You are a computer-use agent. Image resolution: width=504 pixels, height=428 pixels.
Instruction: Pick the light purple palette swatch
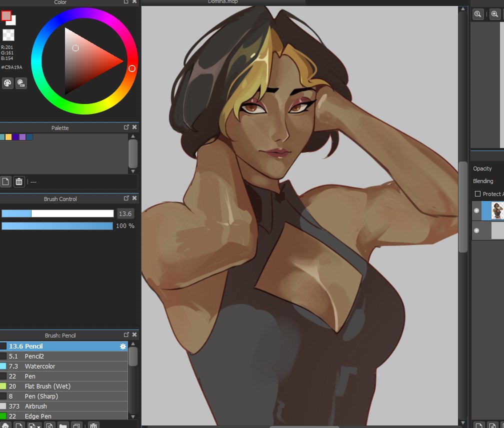pos(22,137)
